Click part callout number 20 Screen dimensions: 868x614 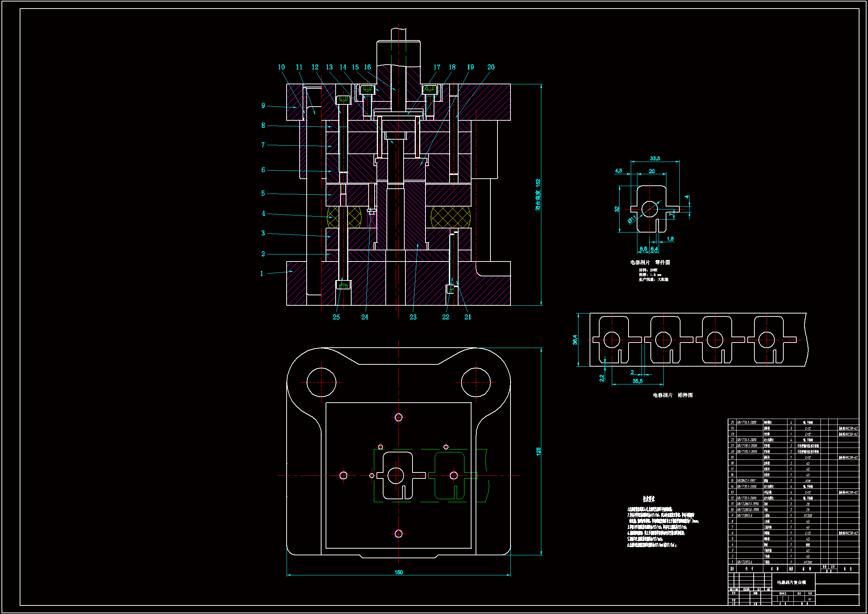491,67
